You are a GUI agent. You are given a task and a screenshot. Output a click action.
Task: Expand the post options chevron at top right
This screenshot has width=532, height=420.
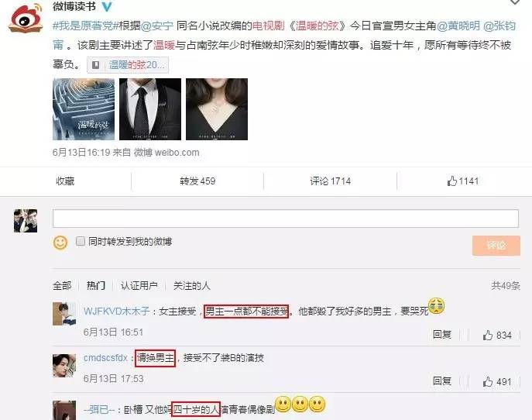tap(515, 2)
